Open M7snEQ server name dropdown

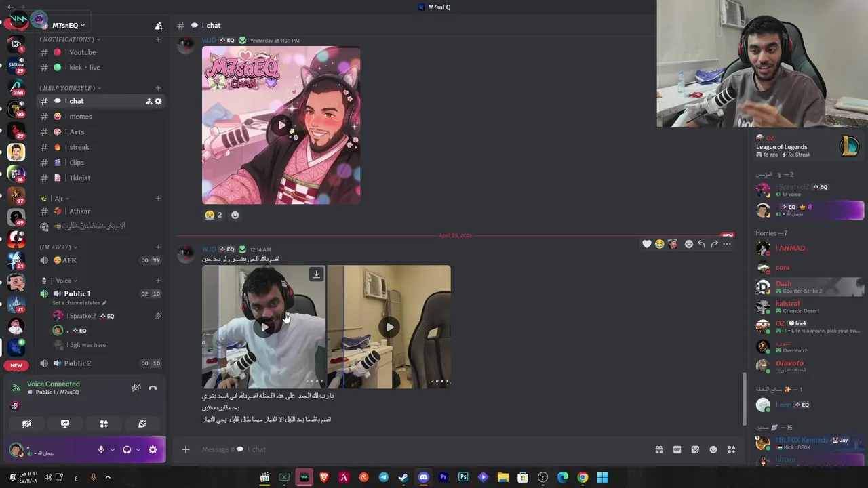click(68, 26)
